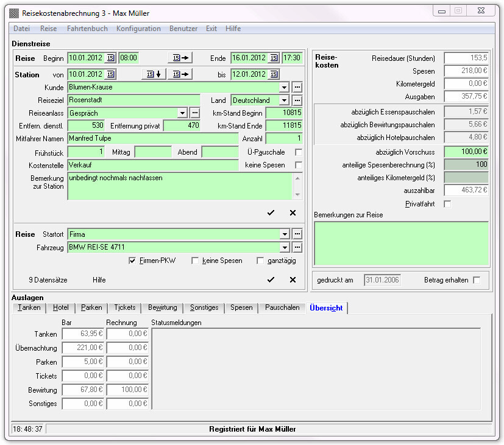Open calendar picker for Reise Ende date

coord(273,58)
